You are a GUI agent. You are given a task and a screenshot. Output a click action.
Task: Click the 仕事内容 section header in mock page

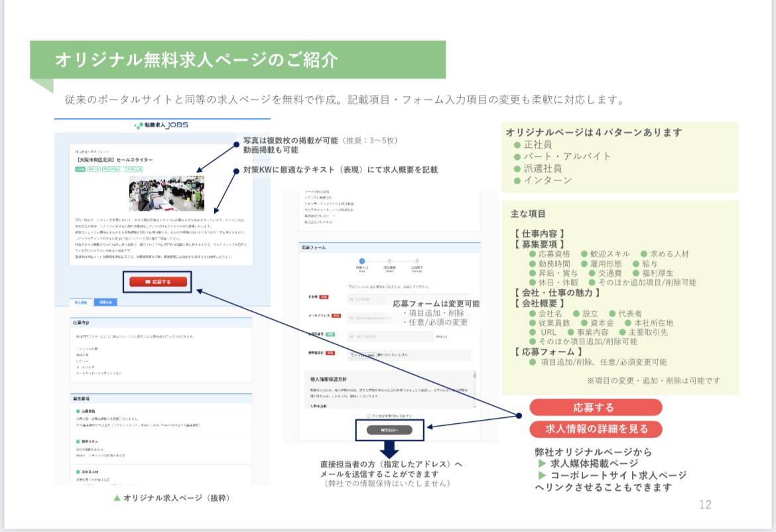click(x=161, y=322)
